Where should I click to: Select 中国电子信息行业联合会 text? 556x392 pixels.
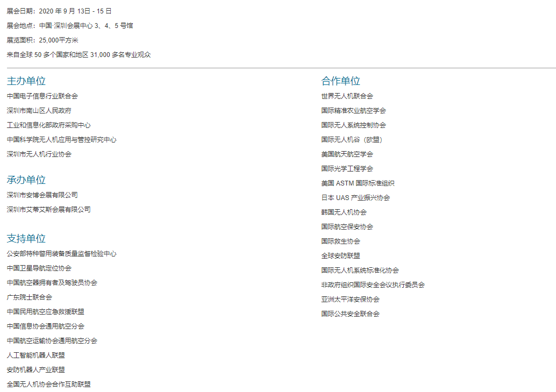click(x=42, y=96)
